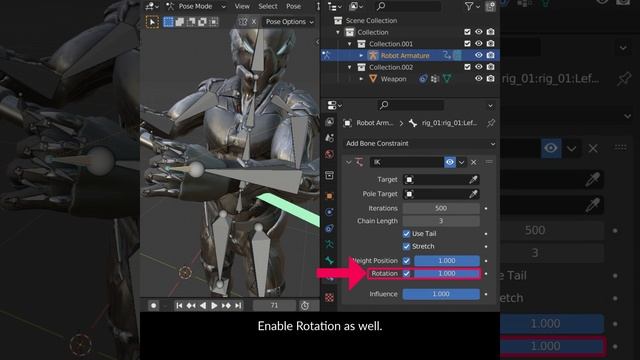Toggle the Collection exclude checkbox
Image resolution: width=640 pixels, height=360 pixels.
pyautogui.click(x=467, y=32)
